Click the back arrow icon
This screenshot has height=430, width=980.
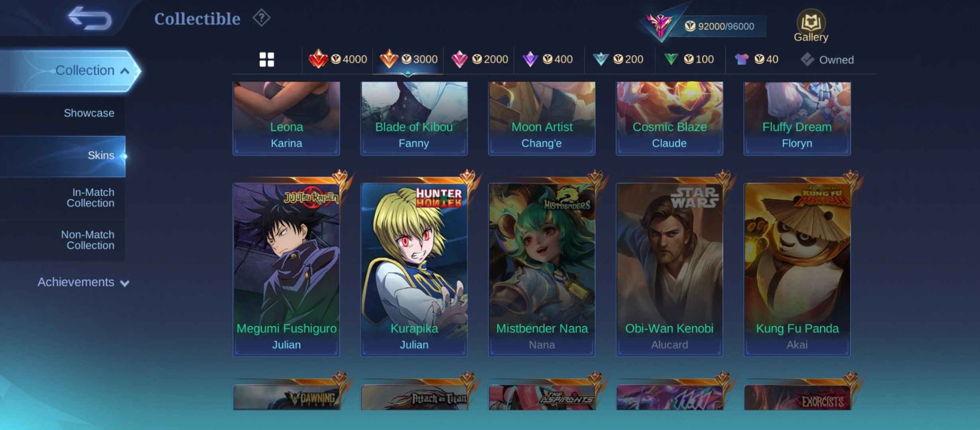[x=90, y=18]
